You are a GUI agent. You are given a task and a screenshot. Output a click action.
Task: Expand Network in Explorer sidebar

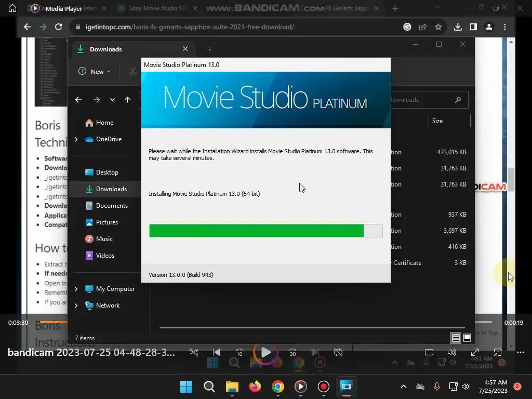tap(76, 305)
